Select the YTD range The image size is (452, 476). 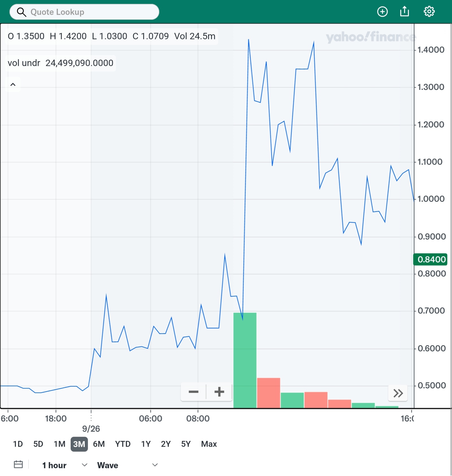[x=123, y=444]
